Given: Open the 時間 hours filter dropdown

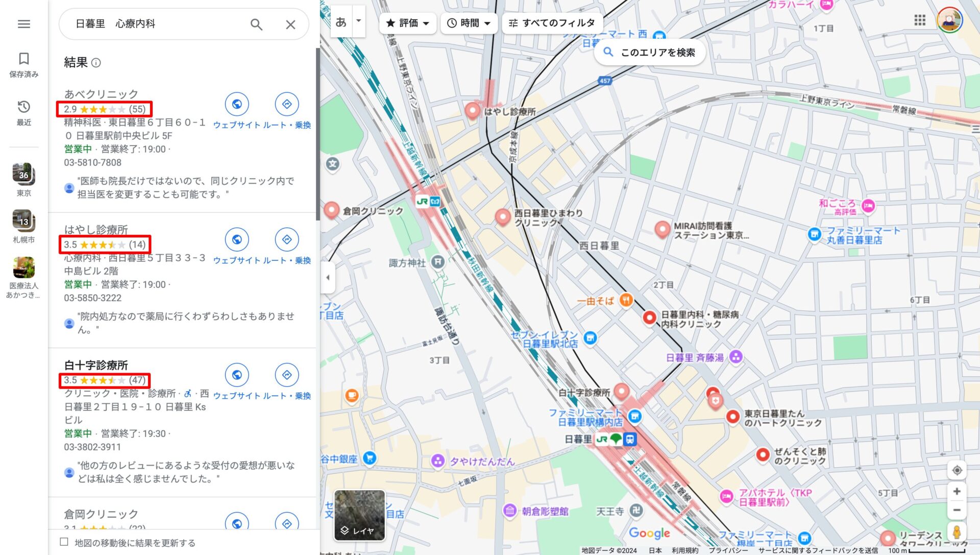Looking at the screenshot, I should click(469, 23).
